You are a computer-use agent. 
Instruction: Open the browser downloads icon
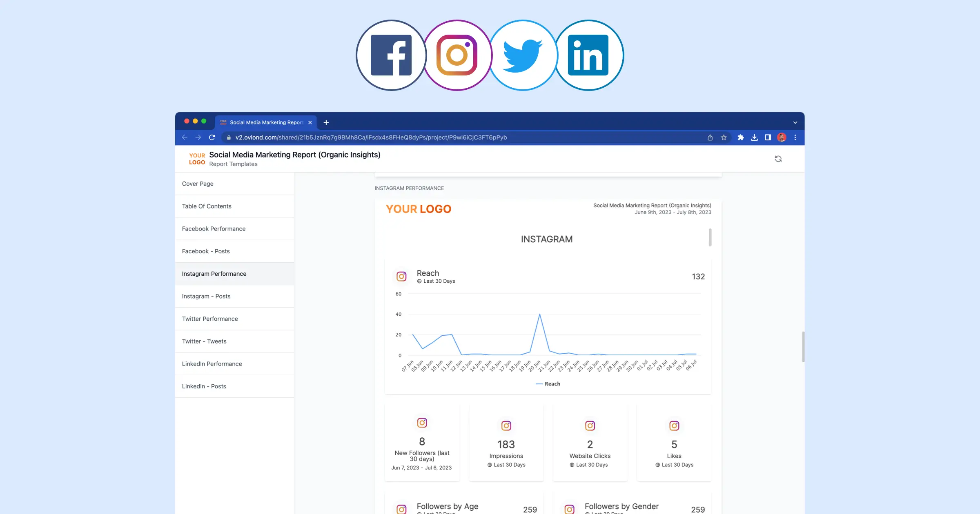click(x=754, y=137)
